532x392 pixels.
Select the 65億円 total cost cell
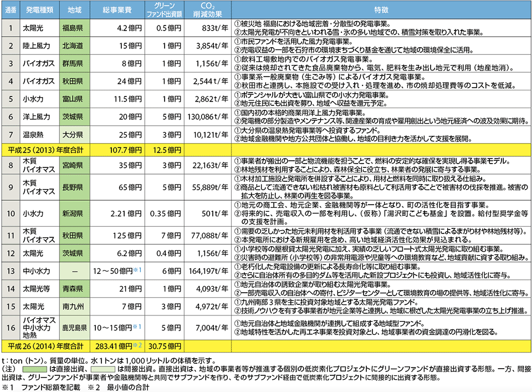(x=117, y=187)
